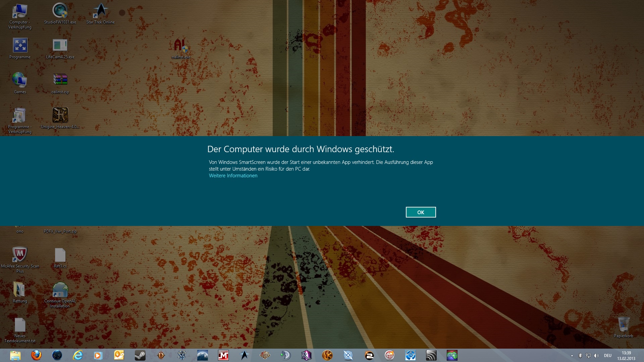Click the StarCraft II taskbar icon
The width and height of the screenshot is (644, 362).
coord(182,355)
